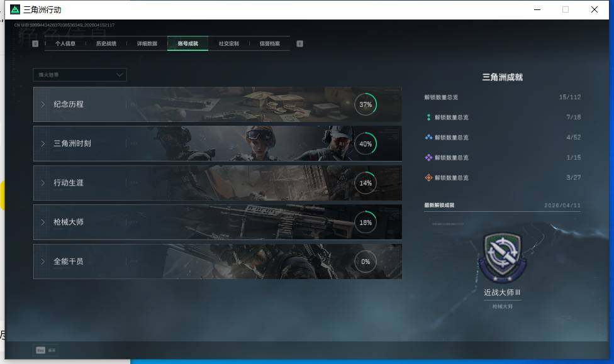Click the Esc return button at bottom left
614x364 pixels.
(46, 350)
